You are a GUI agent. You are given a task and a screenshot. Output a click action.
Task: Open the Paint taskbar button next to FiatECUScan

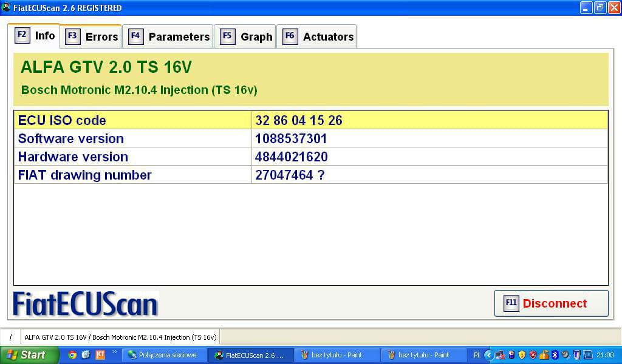click(337, 356)
